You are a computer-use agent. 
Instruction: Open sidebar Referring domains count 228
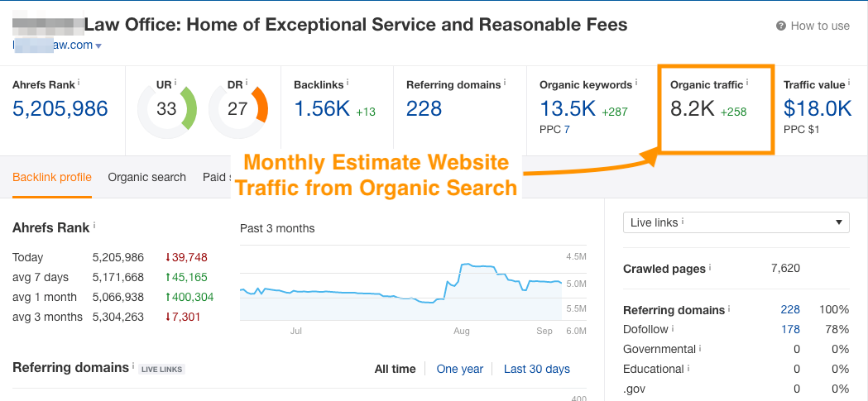(790, 310)
